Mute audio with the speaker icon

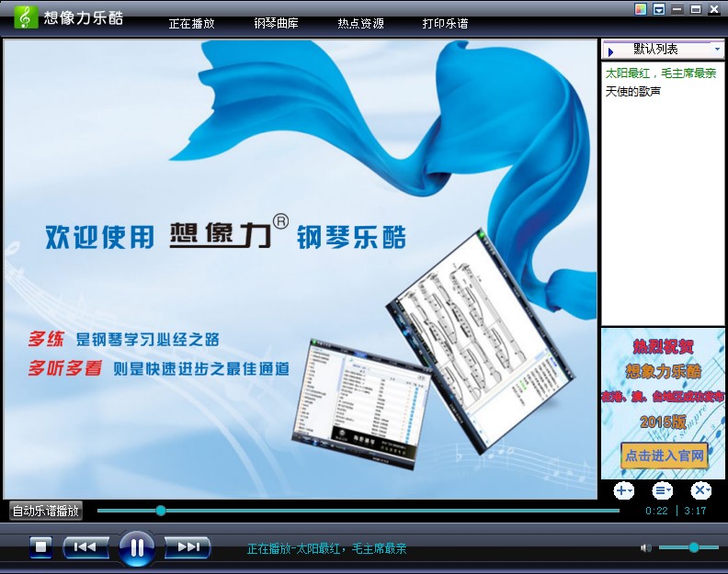coord(646,548)
